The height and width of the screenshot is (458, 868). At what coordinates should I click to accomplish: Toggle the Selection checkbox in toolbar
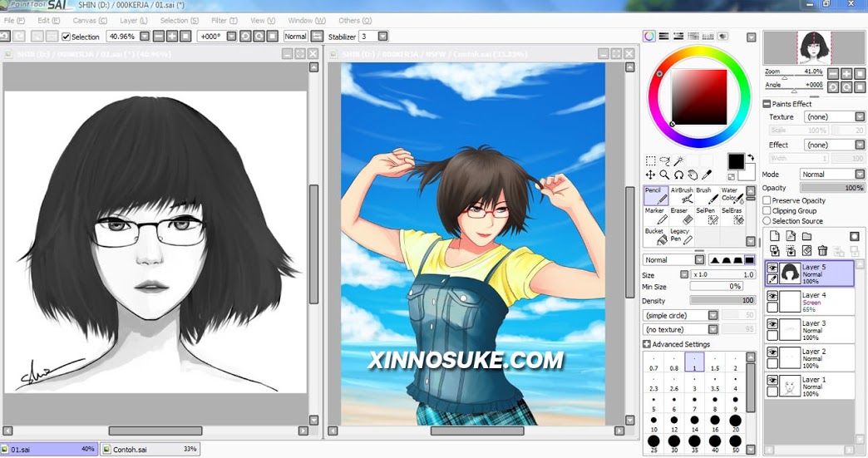click(66, 37)
